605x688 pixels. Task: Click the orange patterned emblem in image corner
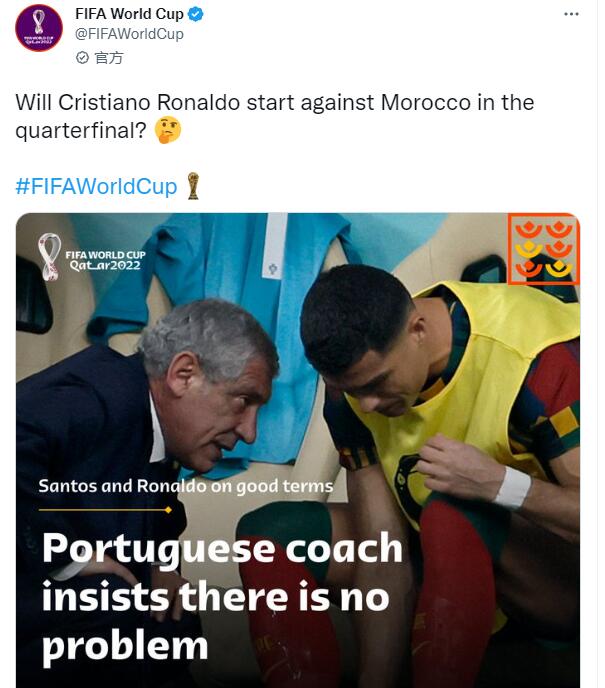(x=544, y=249)
